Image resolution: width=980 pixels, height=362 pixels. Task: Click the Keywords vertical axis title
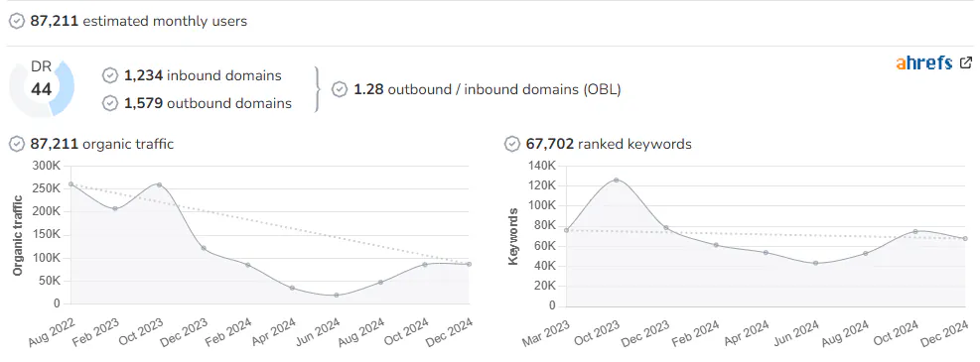513,237
